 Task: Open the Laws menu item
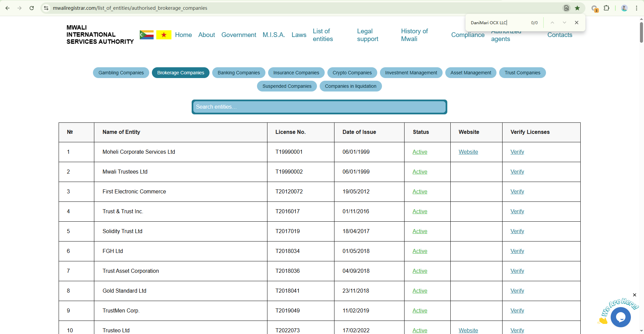point(299,35)
